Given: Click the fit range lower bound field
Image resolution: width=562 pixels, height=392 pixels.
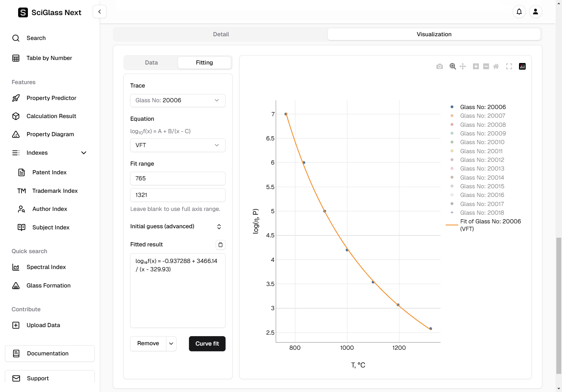Looking at the screenshot, I should [178, 178].
